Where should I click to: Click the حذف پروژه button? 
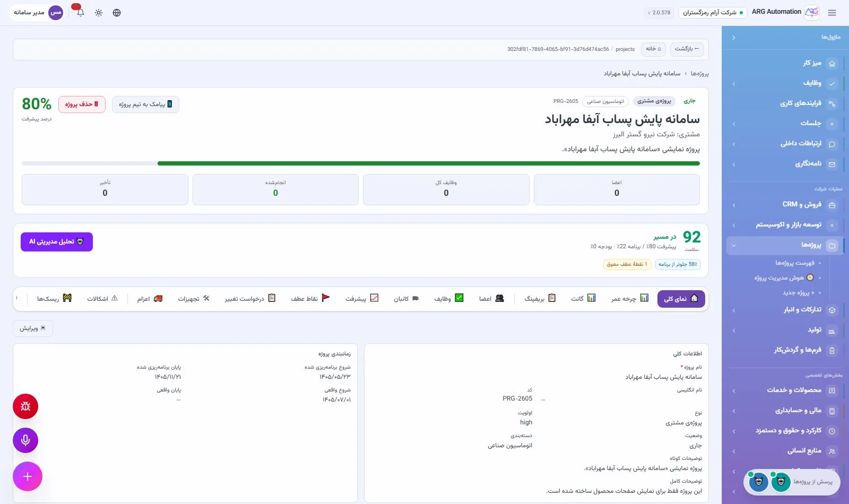[82, 105]
